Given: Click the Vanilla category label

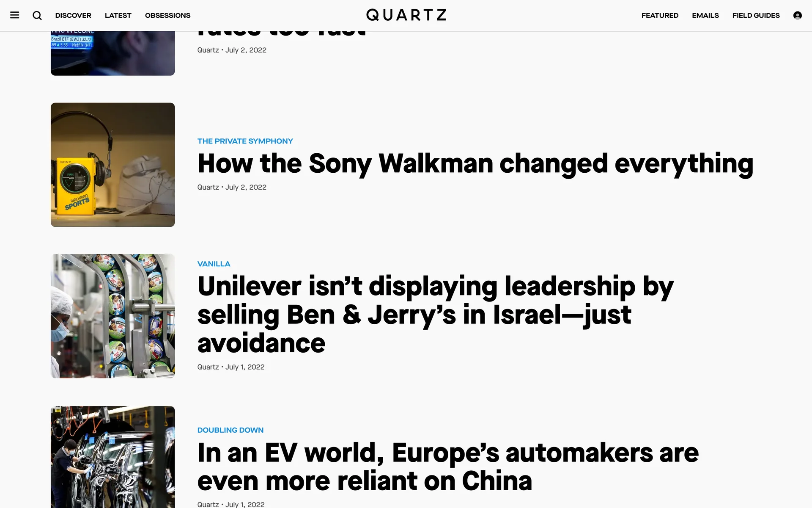Looking at the screenshot, I should click(214, 264).
